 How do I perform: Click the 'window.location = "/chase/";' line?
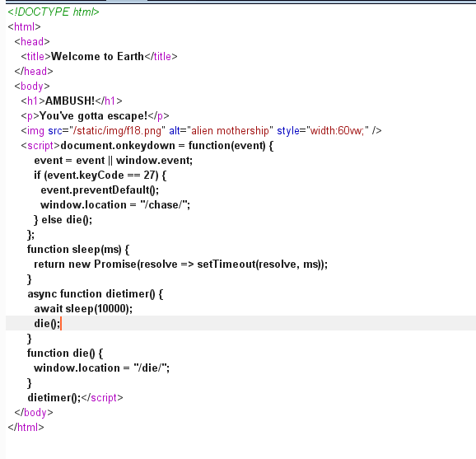pos(115,205)
